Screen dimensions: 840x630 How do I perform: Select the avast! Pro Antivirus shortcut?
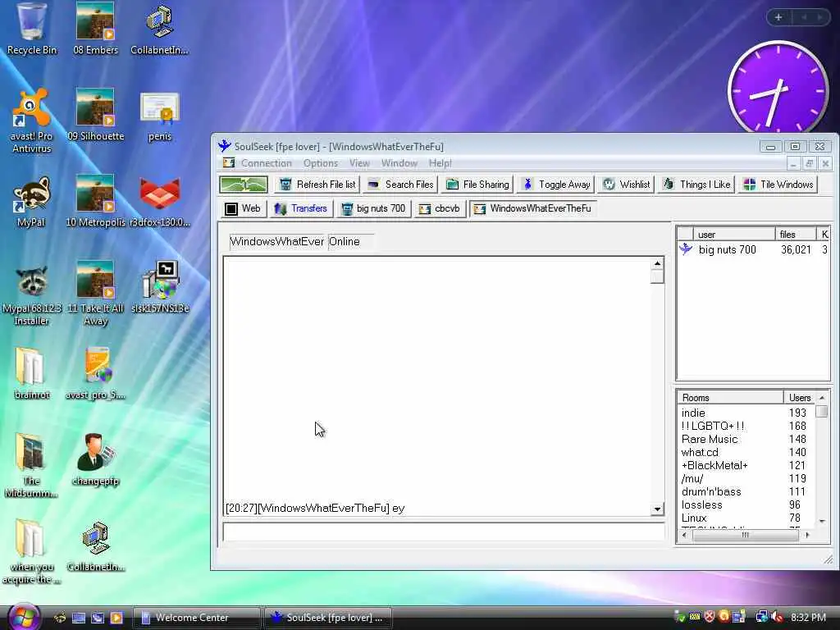click(31, 121)
